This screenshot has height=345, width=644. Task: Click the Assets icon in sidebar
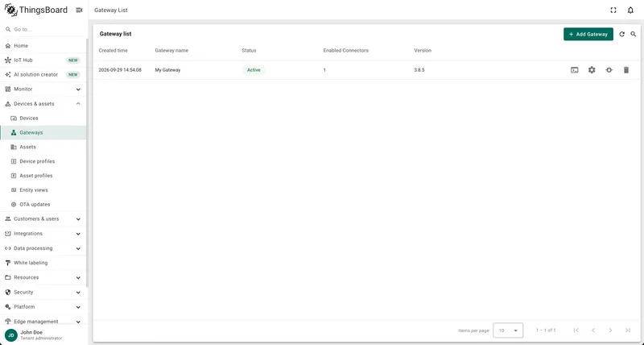pyautogui.click(x=14, y=147)
